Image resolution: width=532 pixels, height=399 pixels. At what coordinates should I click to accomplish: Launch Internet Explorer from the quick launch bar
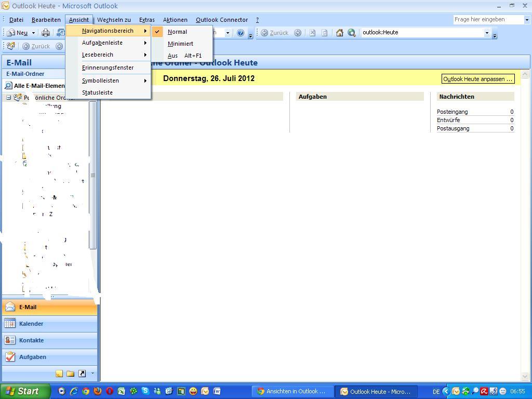pos(74,391)
